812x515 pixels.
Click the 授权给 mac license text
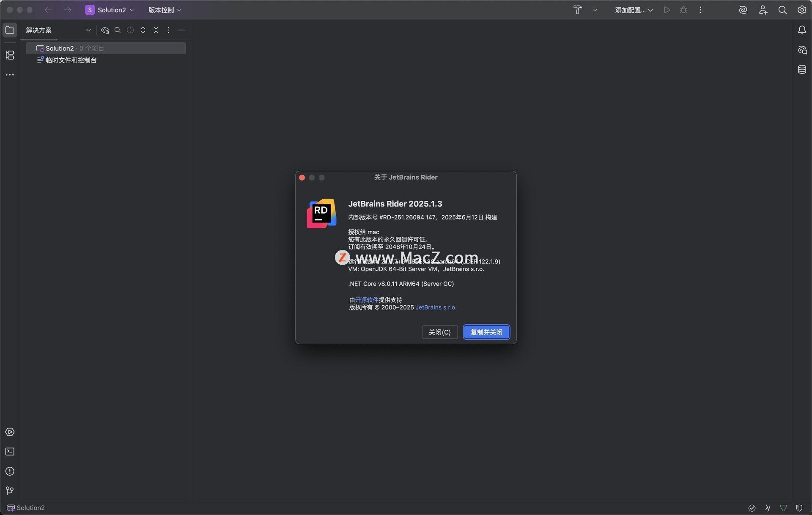pyautogui.click(x=364, y=232)
